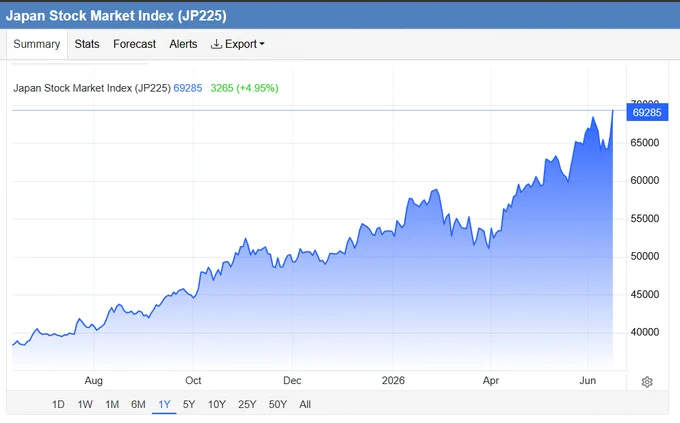Click the Apr label on x-axis
The height and width of the screenshot is (423, 680).
click(490, 380)
